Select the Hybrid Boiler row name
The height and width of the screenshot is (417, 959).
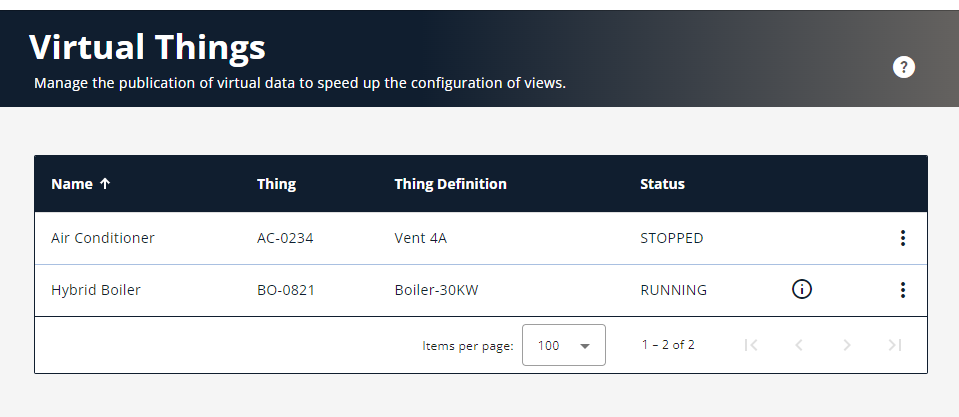pos(96,290)
